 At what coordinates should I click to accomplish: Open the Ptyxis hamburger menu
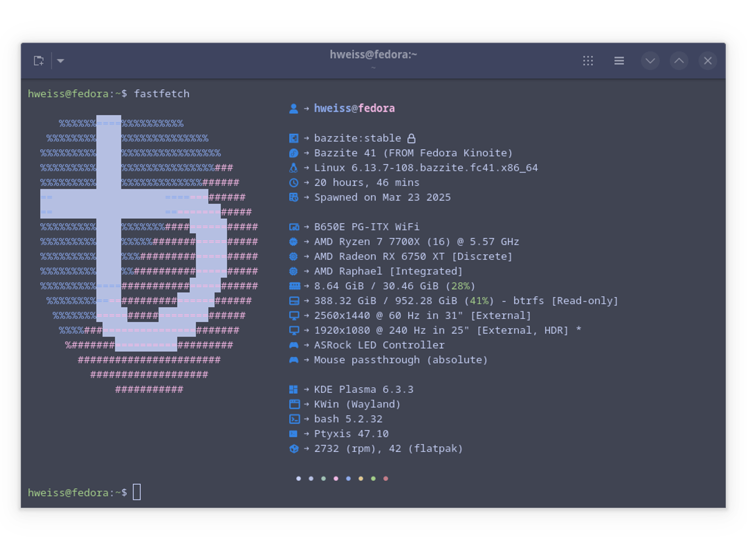pyautogui.click(x=619, y=61)
